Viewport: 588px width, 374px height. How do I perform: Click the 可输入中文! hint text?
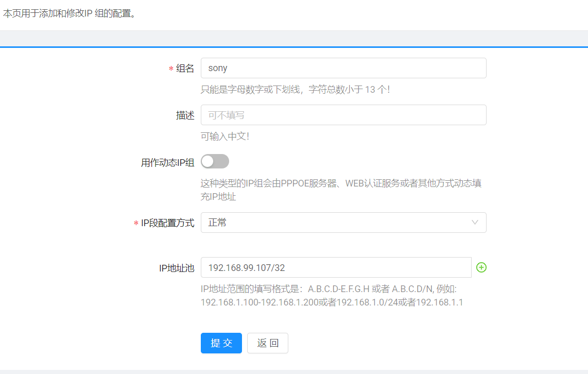pyautogui.click(x=224, y=137)
